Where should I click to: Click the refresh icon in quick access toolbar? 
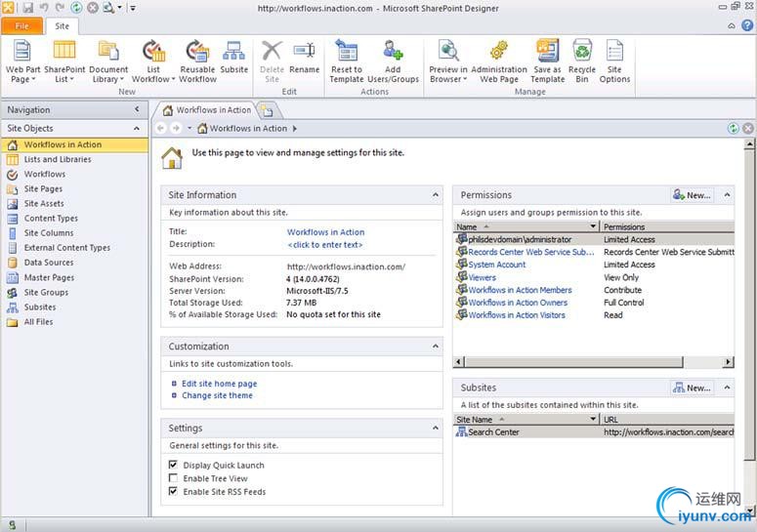(x=76, y=8)
